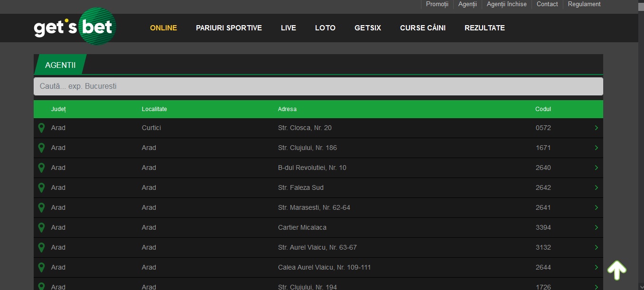Click the Județ column header
The width and height of the screenshot is (644, 290).
pyautogui.click(x=58, y=109)
